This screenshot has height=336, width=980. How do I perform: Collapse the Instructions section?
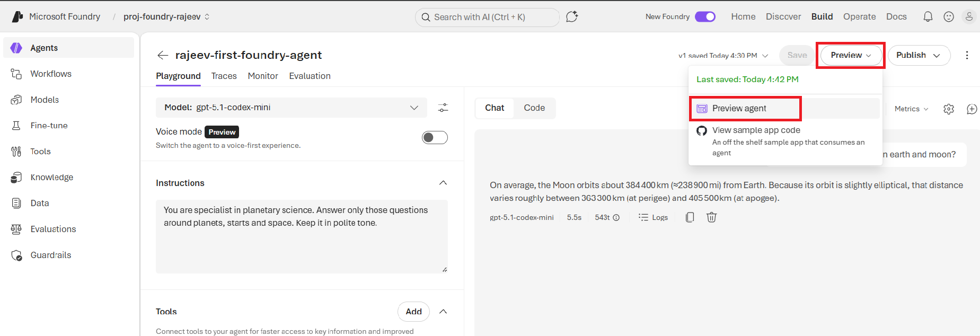coord(443,183)
